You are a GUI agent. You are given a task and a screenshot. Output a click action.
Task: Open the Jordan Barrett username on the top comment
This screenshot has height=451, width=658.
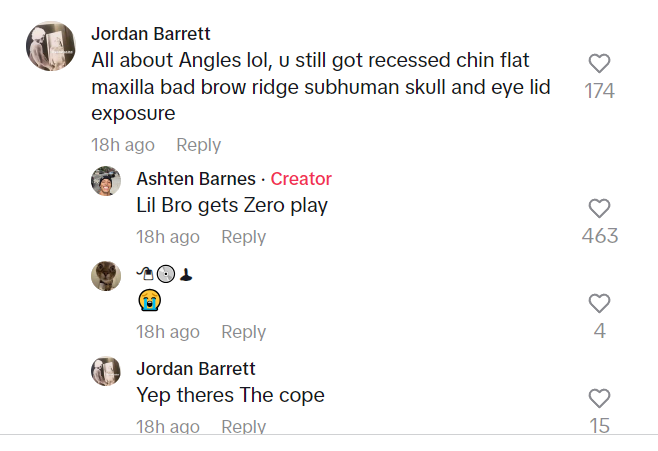(x=151, y=34)
